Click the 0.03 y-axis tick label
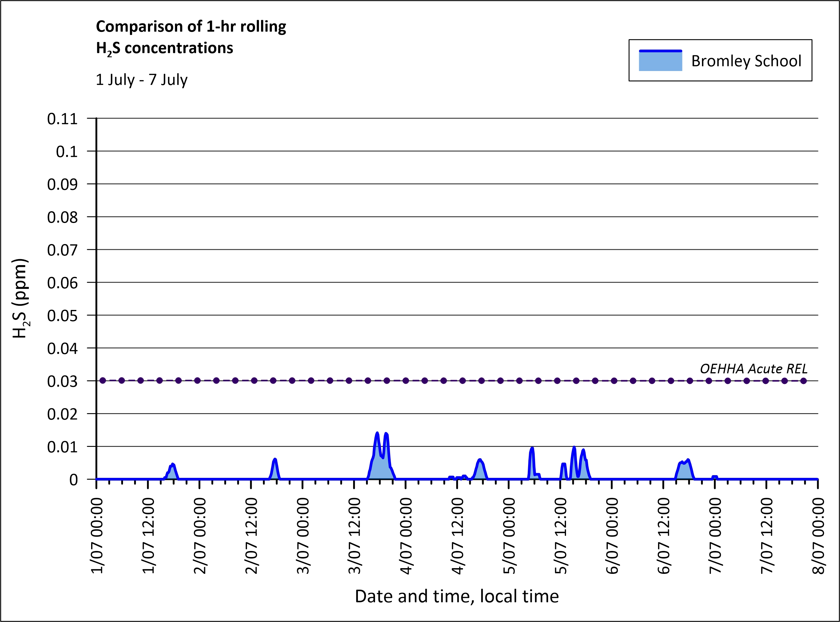 63,381
